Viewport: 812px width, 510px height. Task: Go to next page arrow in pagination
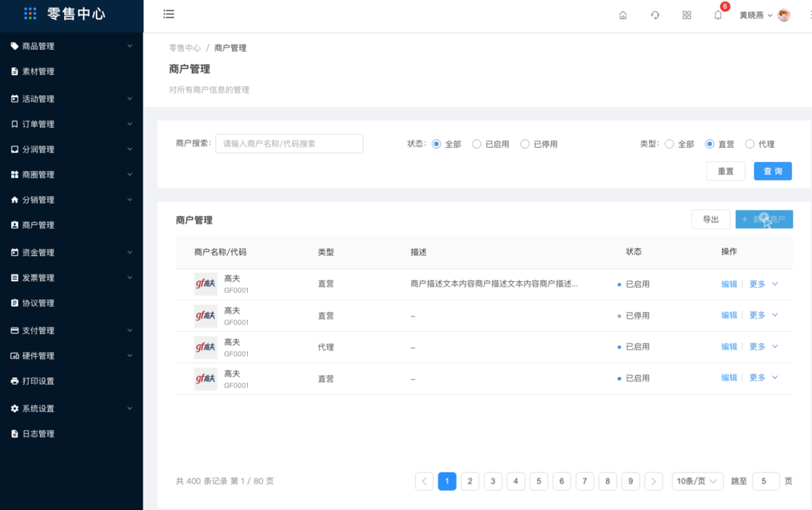coord(654,481)
